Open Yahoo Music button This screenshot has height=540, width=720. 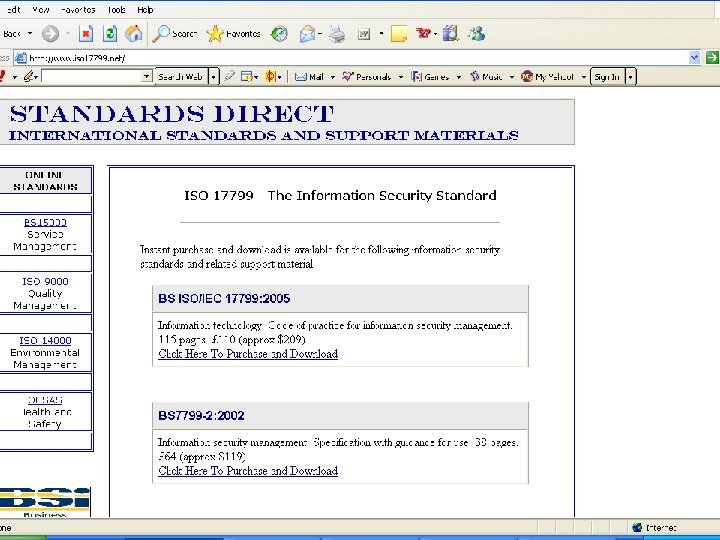pos(486,77)
